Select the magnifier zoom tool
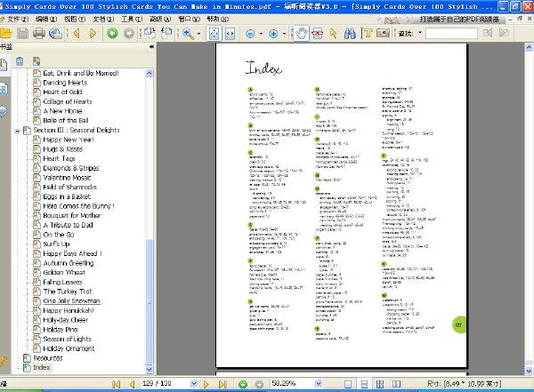This screenshot has width=534, height=392. pos(188,34)
